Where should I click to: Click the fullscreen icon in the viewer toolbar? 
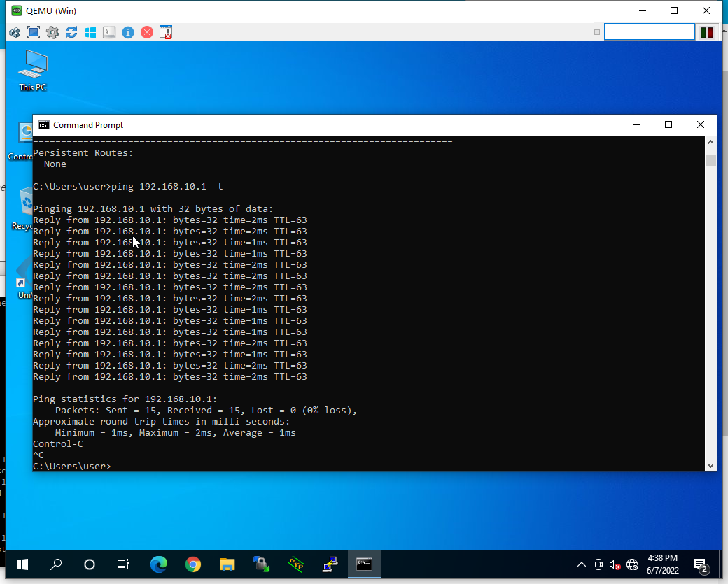tap(34, 32)
